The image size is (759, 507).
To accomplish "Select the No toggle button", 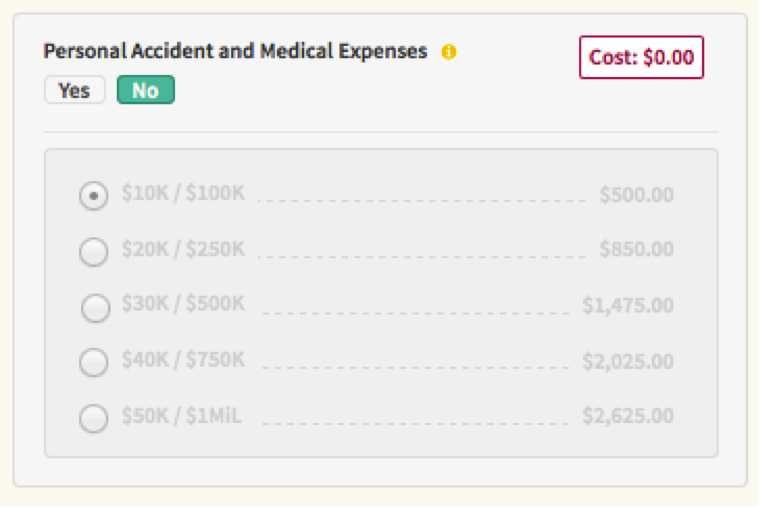I will 145,91.
